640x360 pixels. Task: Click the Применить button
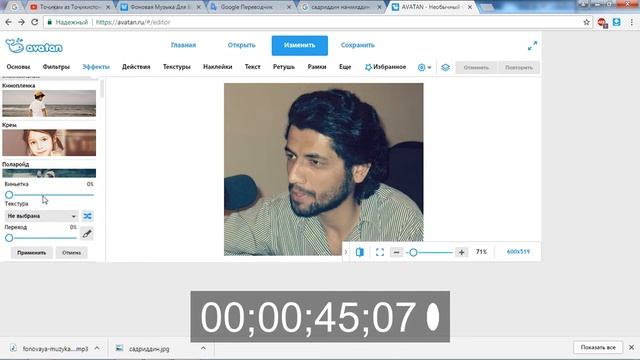click(31, 253)
